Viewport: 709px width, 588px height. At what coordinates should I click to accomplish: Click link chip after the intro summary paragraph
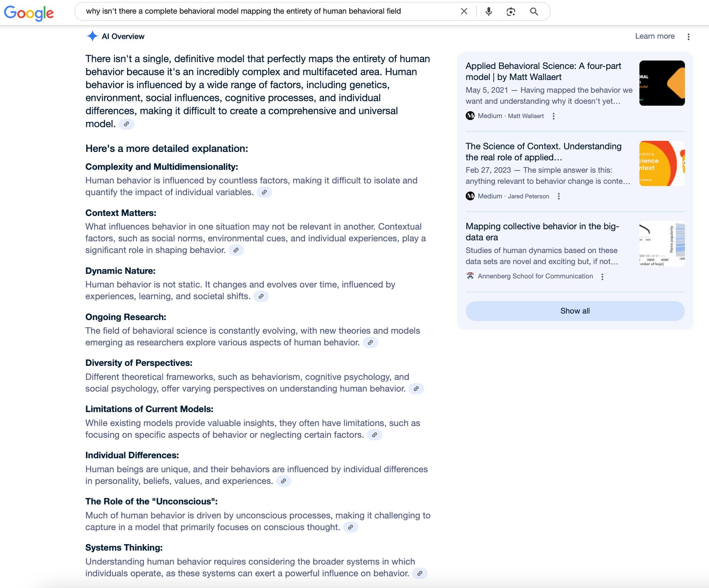pyautogui.click(x=126, y=124)
